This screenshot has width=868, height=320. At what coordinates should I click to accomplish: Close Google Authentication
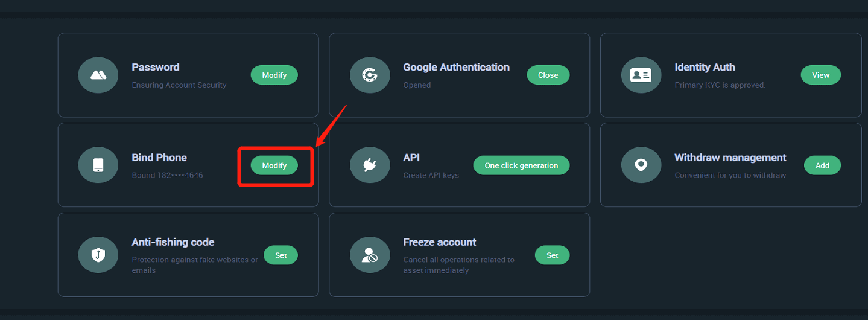point(548,75)
